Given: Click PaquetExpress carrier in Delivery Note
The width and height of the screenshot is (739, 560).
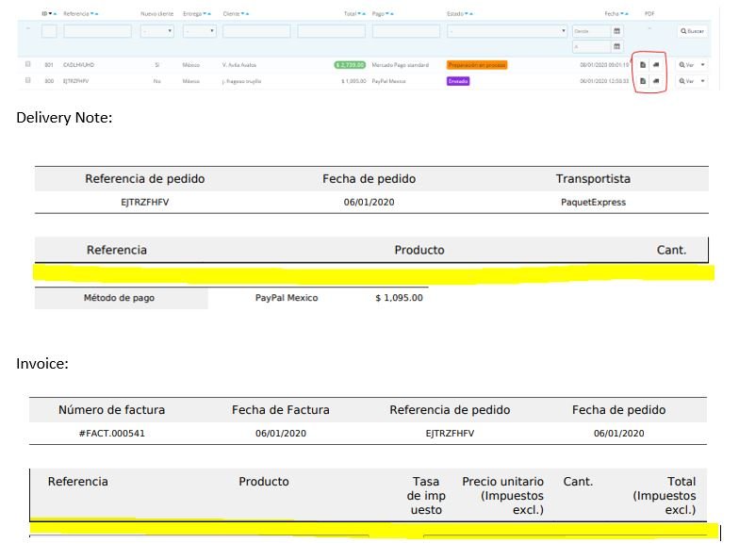Looking at the screenshot, I should [594, 202].
